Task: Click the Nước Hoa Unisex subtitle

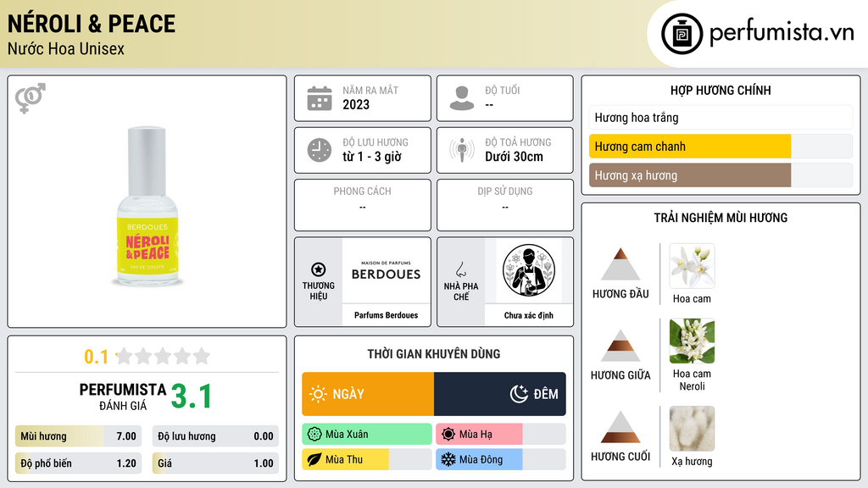Action: 66,48
